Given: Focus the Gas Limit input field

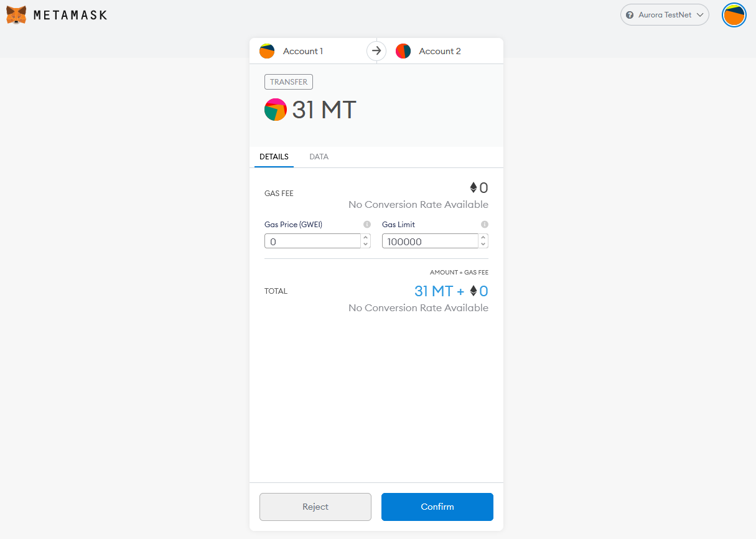Looking at the screenshot, I should click(x=430, y=241).
